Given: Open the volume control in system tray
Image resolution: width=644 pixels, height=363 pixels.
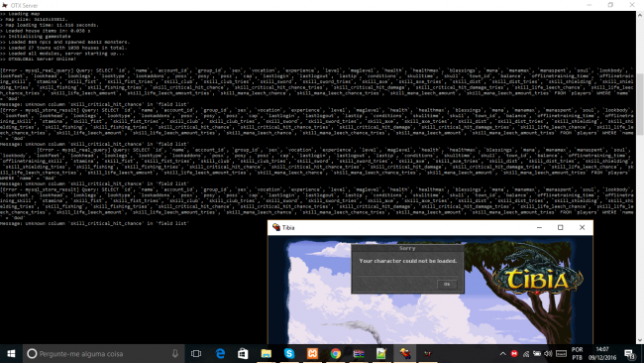Looking at the screenshot, I should tap(548, 353).
